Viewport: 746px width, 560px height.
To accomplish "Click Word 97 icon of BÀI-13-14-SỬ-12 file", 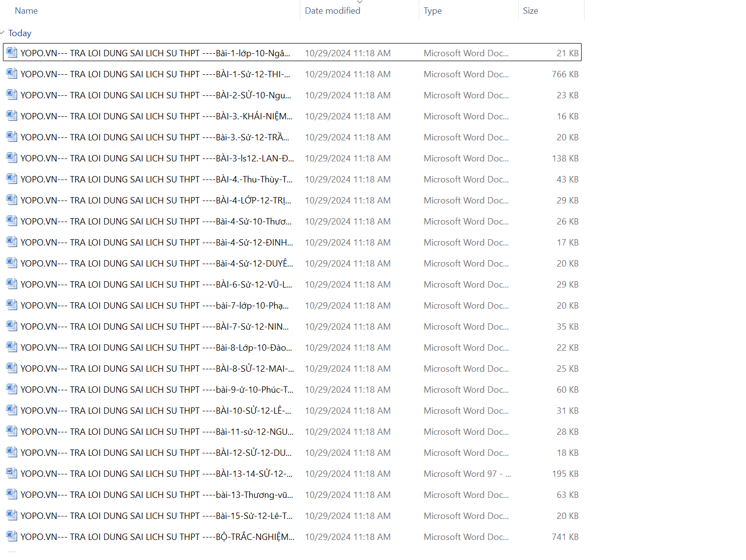I will coord(12,473).
